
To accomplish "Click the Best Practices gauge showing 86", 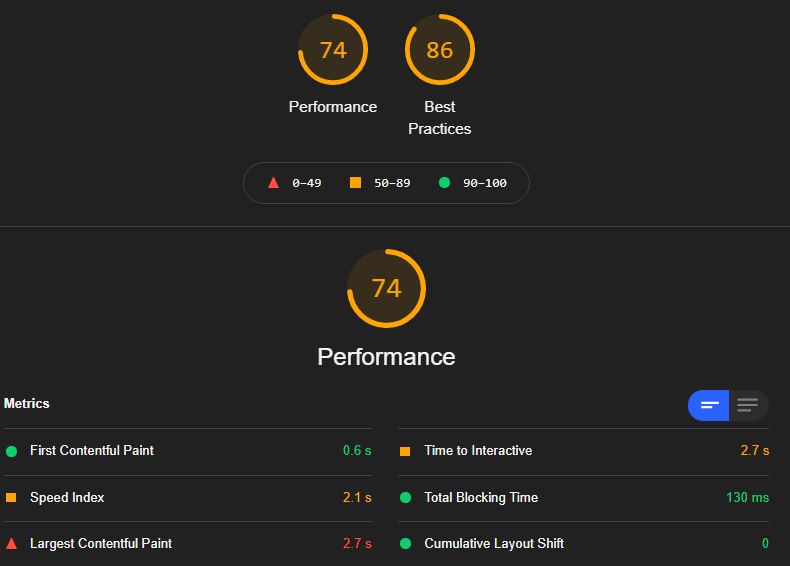I will click(x=440, y=49).
